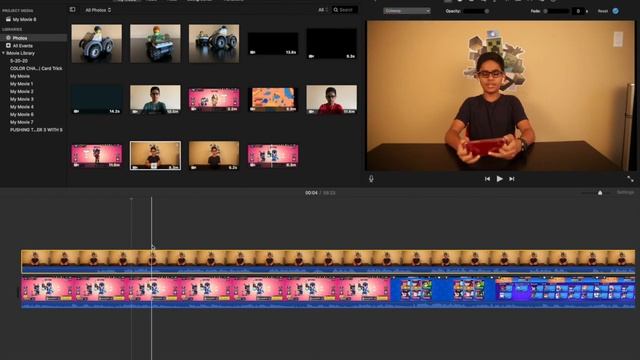The image size is (640, 360).
Task: Select the dark clip labeled 14.2s
Action: point(97,99)
